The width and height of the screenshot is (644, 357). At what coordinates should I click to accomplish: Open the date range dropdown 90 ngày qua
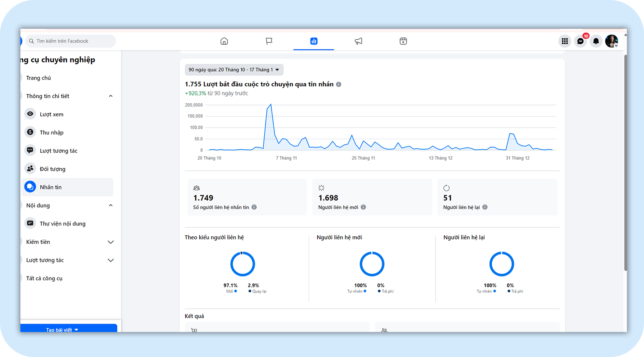tap(234, 70)
